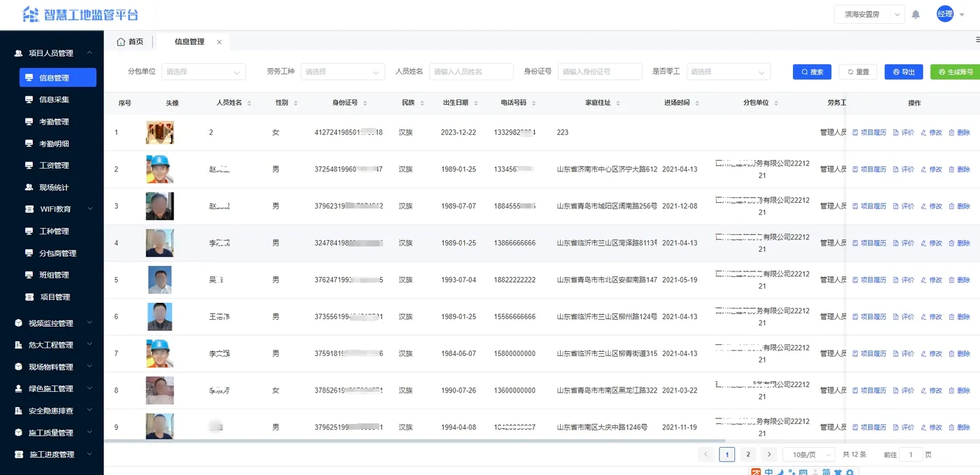Select page 1 in pagination

727,455
